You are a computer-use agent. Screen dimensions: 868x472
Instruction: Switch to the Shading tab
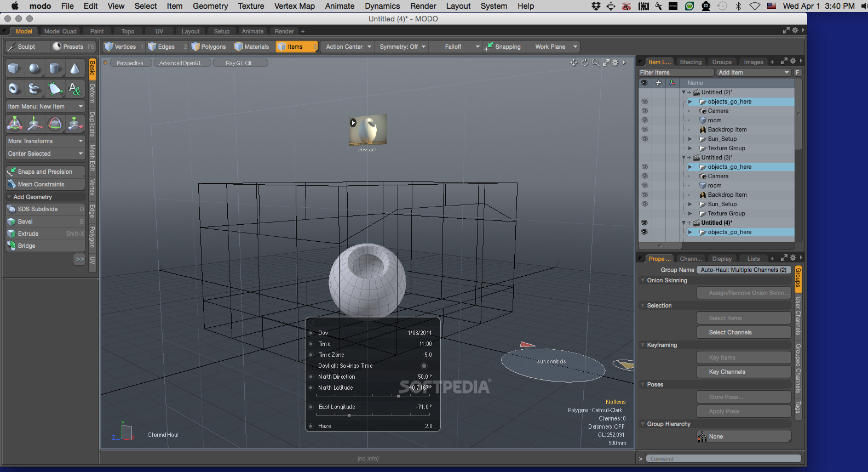(x=691, y=62)
